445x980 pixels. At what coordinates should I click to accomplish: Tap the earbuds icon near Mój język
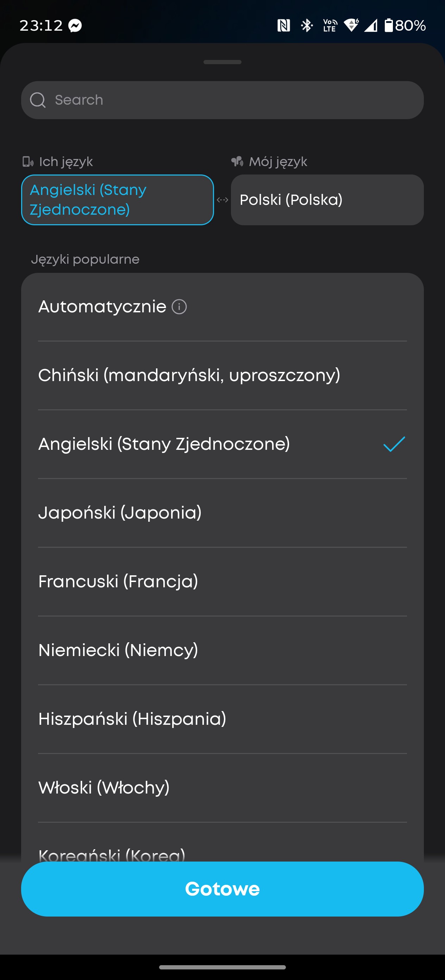pyautogui.click(x=237, y=162)
